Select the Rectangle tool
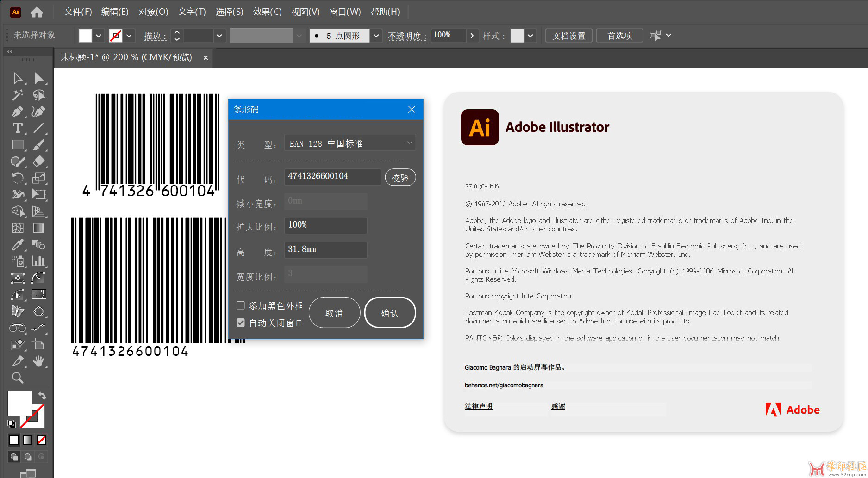This screenshot has height=478, width=868. [x=18, y=145]
